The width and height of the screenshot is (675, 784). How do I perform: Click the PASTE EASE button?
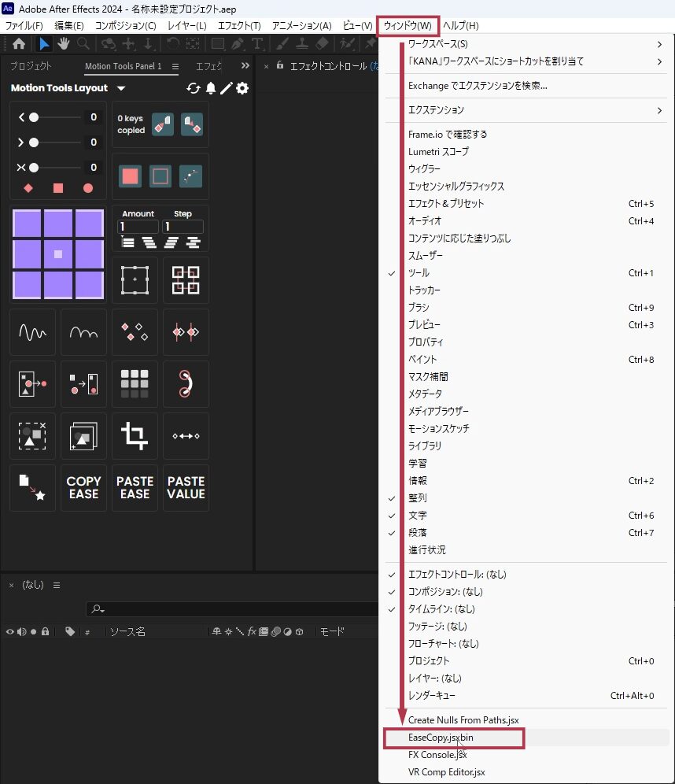[x=135, y=488]
